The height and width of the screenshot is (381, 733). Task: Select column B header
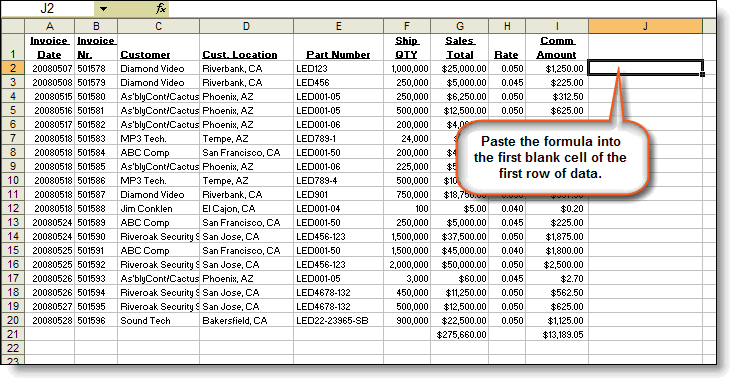pos(96,26)
